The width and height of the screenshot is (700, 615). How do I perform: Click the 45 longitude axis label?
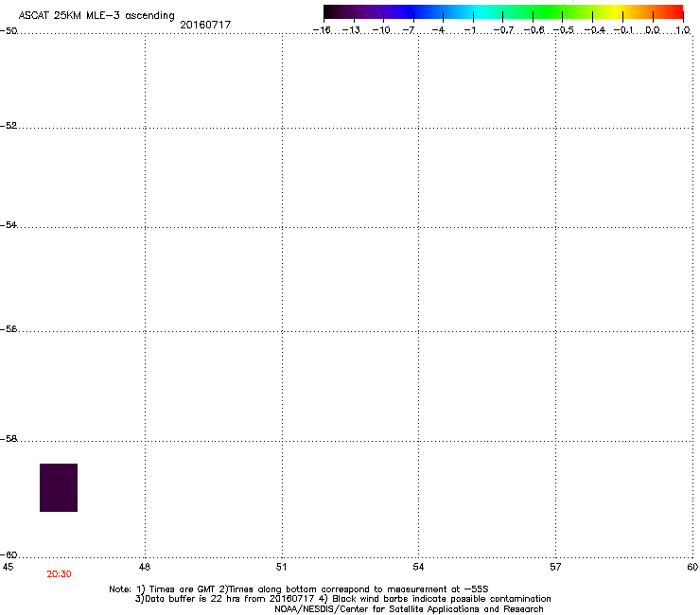pos(8,567)
